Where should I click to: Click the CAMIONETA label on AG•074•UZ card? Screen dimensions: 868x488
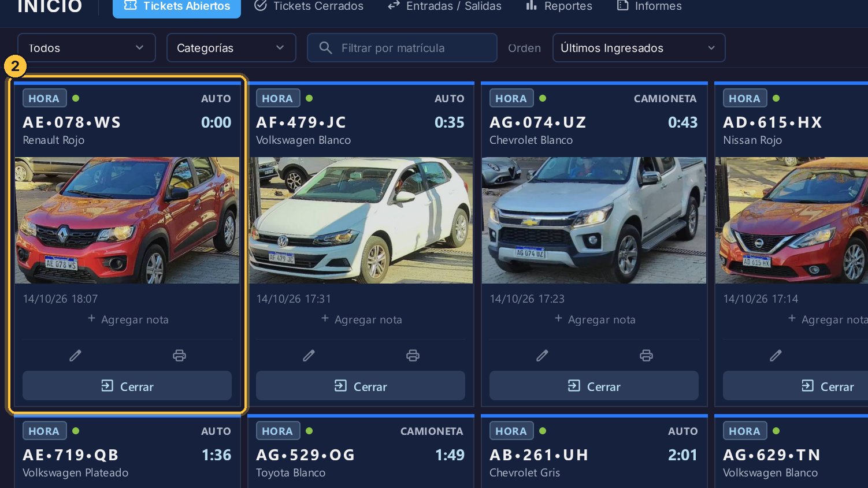coord(665,99)
